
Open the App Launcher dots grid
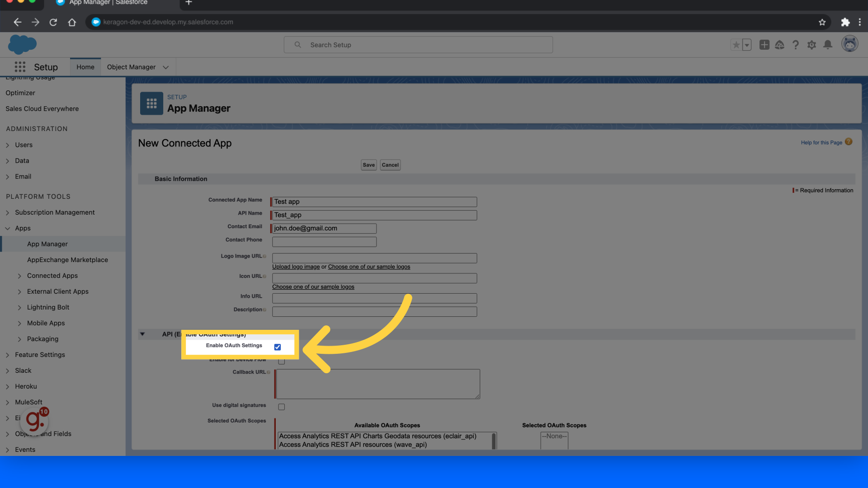click(x=20, y=67)
